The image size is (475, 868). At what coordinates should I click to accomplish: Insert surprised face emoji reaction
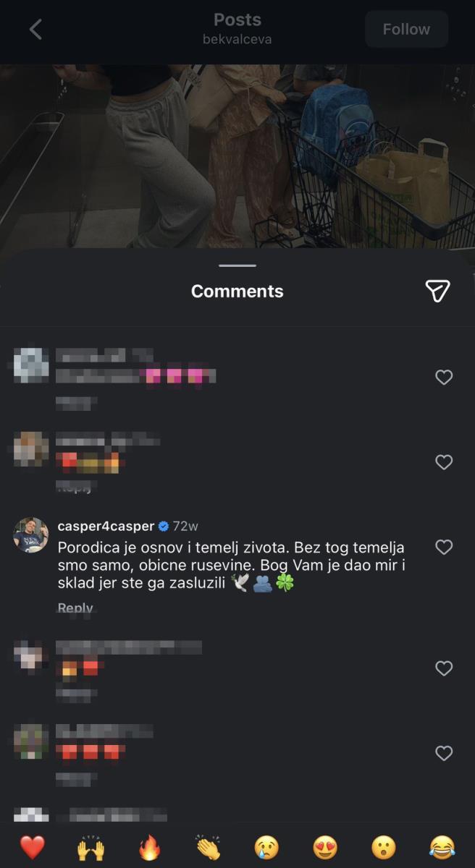[x=384, y=846]
